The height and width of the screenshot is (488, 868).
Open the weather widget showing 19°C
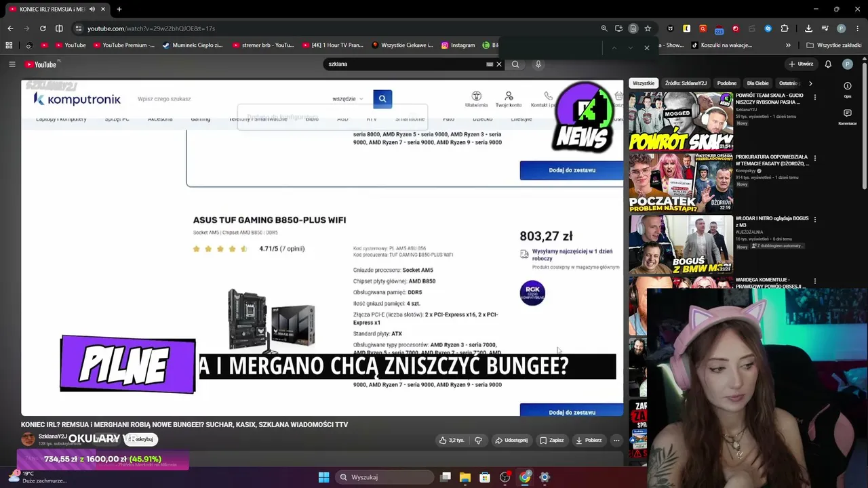point(37,477)
